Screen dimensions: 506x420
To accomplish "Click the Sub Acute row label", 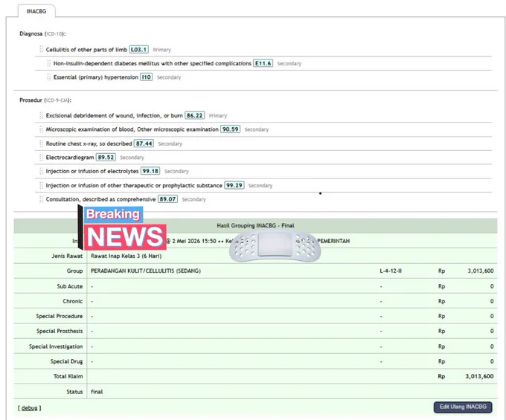I will pyautogui.click(x=70, y=286).
